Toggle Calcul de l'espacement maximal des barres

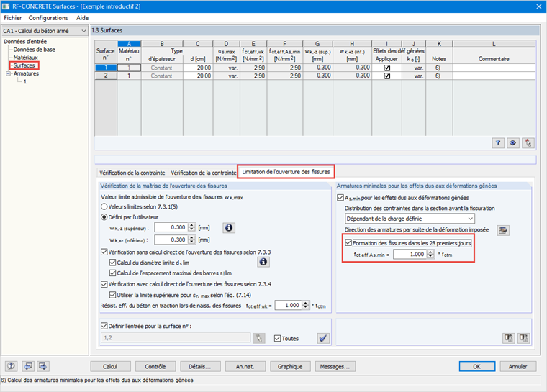[112, 273]
